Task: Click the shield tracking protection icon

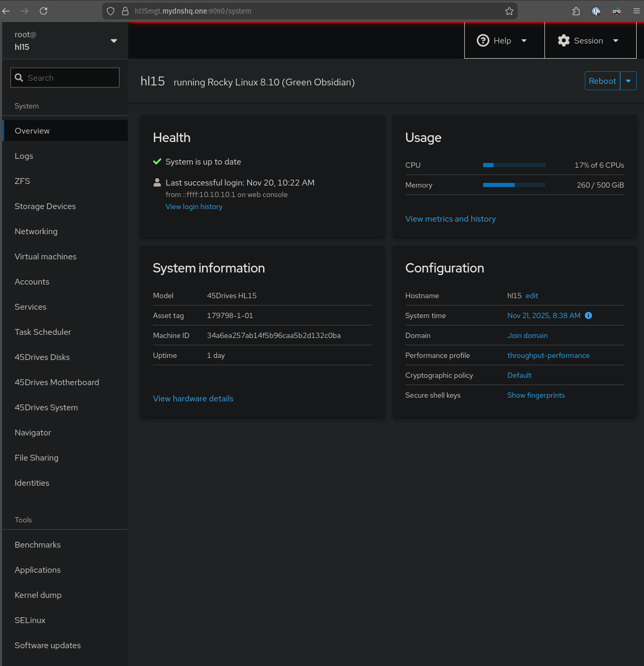Action: 111,11
